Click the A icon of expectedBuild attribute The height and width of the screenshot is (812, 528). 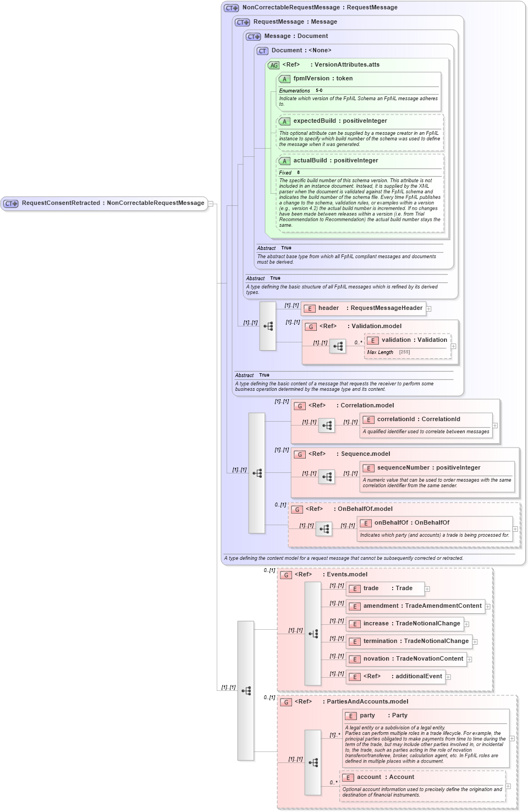(x=284, y=122)
